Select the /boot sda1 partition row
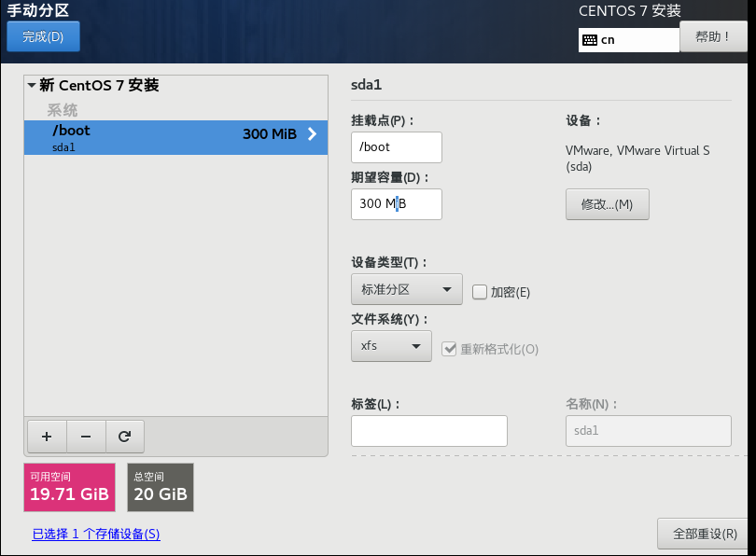The width and height of the screenshot is (756, 556). (x=176, y=138)
